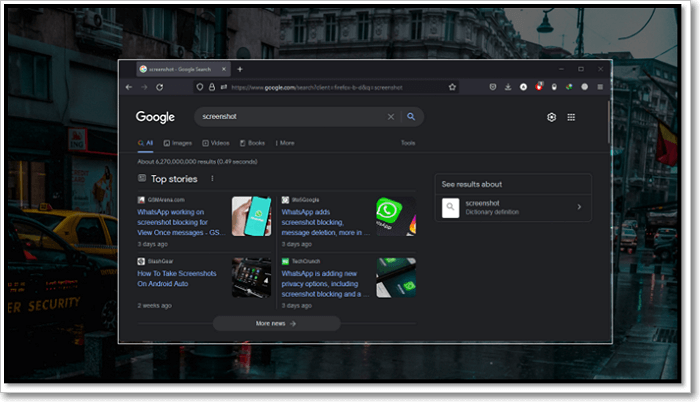
Task: Open 'How To Take Screenshots On Android Auto' story
Action: click(x=177, y=279)
